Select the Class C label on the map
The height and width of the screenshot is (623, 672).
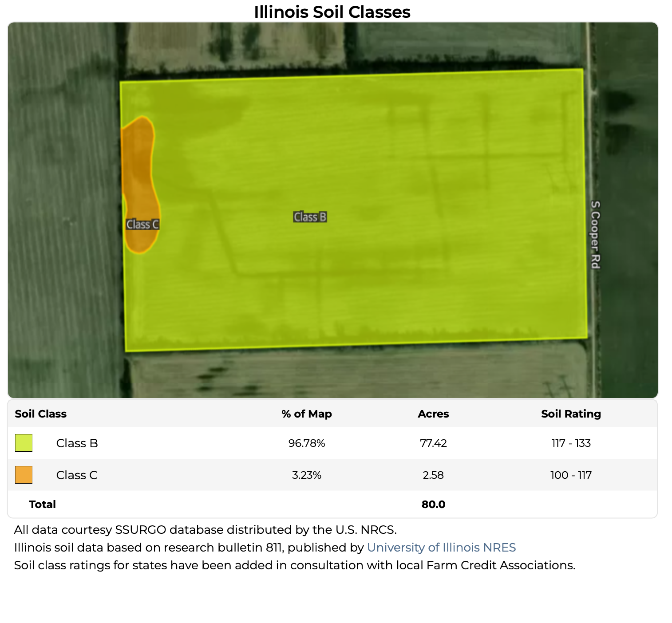(142, 225)
